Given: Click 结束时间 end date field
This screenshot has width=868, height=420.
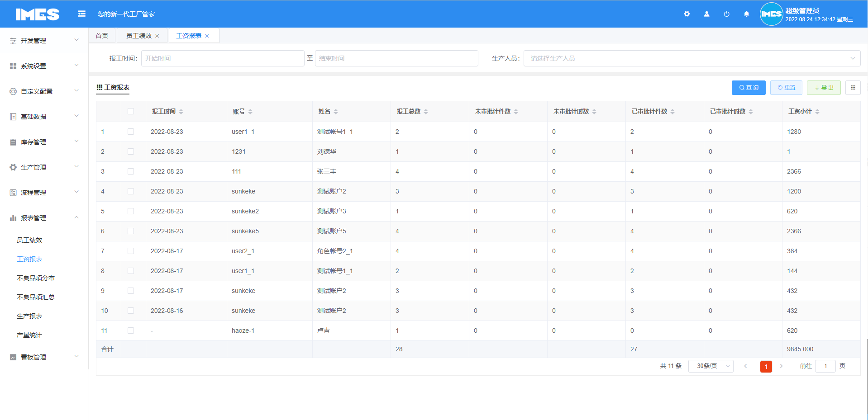Looking at the screenshot, I should pos(396,58).
